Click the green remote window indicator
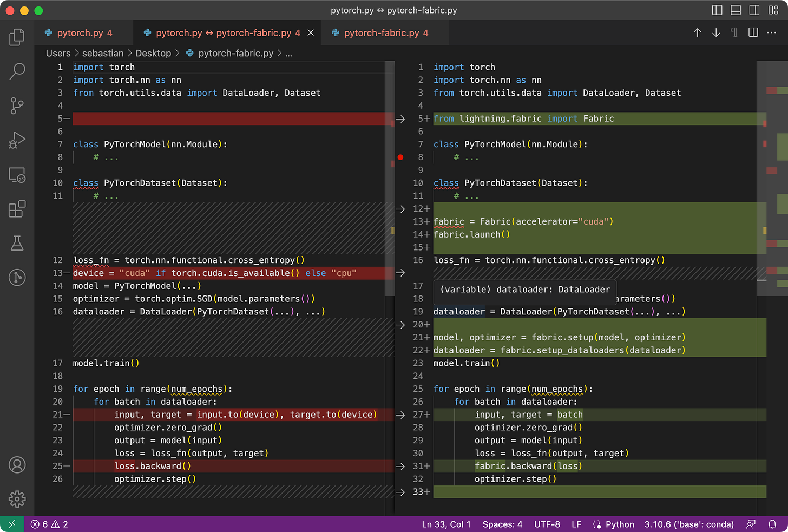 click(x=11, y=524)
